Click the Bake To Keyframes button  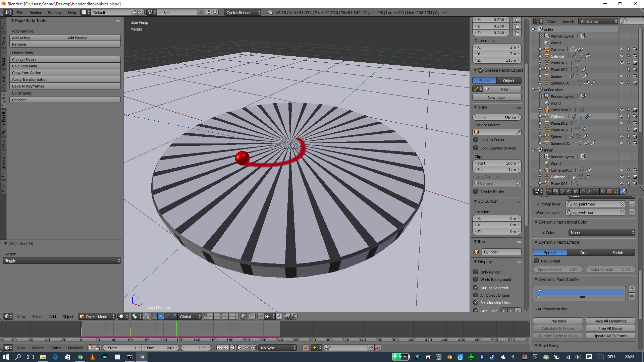click(65, 86)
